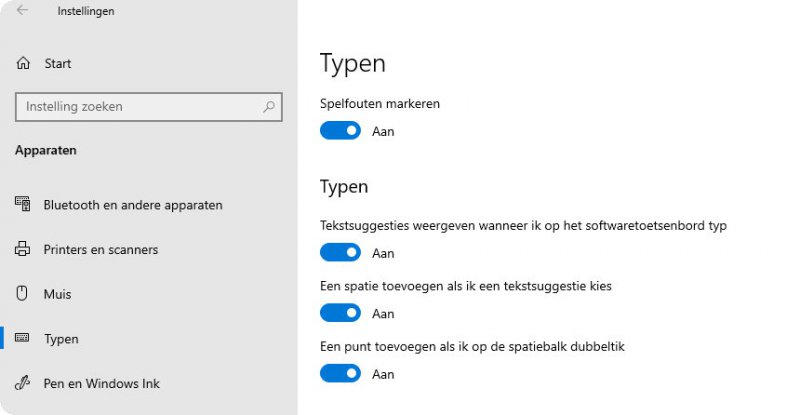
Task: Click the back arrow icon
Action: 22,11
